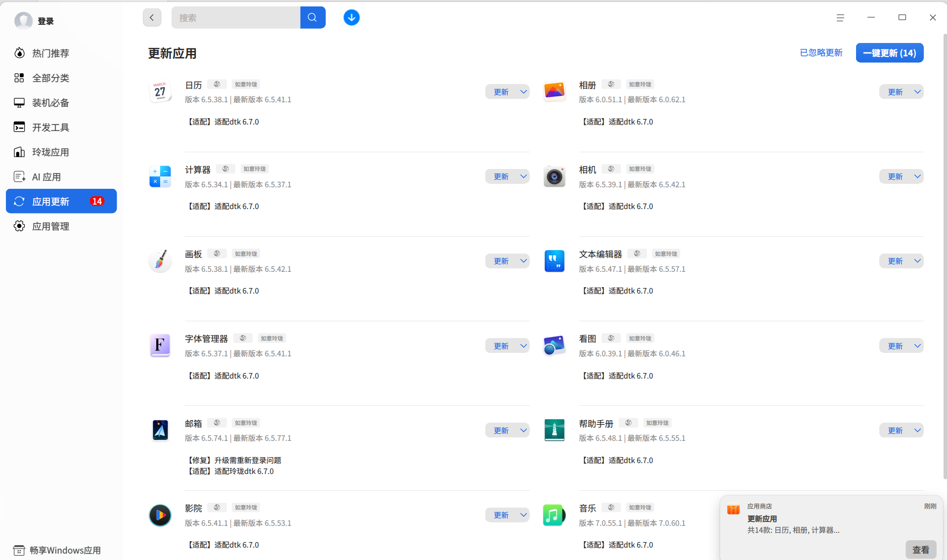
Task: Click the 日历 calendar app icon
Action: coord(160,92)
